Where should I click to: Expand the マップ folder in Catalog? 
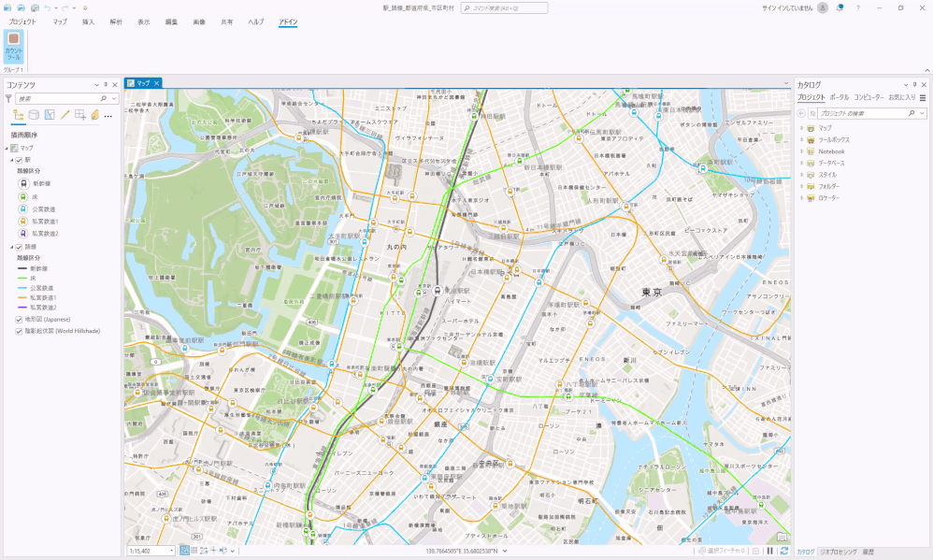[801, 128]
